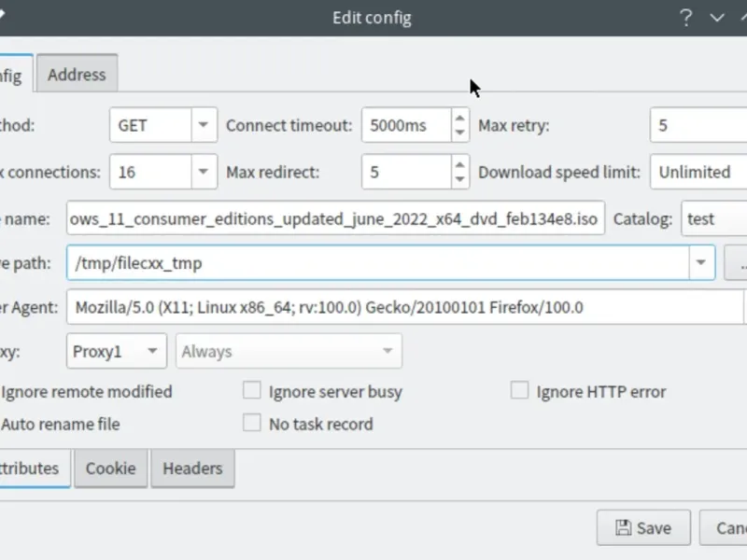Click the browse button beside save path
747x560 pixels.
click(x=736, y=263)
